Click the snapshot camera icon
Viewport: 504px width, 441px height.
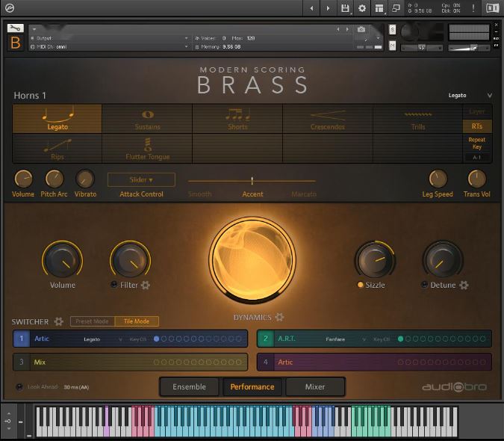[x=361, y=30]
